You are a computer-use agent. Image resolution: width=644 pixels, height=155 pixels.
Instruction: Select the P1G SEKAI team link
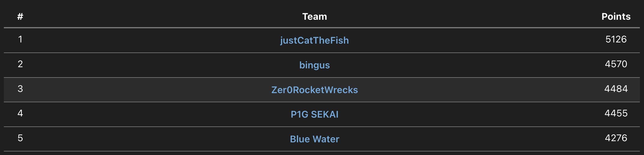click(x=314, y=114)
